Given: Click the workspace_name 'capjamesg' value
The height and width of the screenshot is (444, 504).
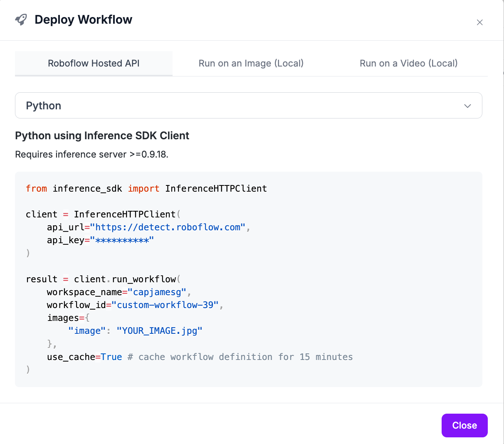Looking at the screenshot, I should [x=157, y=292].
